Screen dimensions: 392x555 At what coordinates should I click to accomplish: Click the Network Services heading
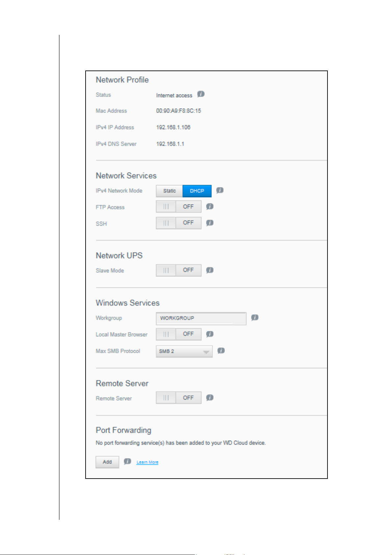126,176
